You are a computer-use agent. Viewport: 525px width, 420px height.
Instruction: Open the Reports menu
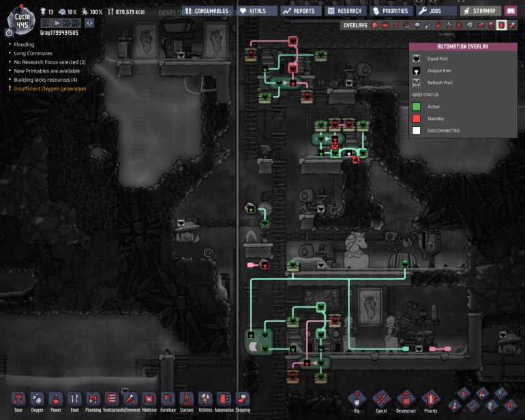(x=300, y=11)
